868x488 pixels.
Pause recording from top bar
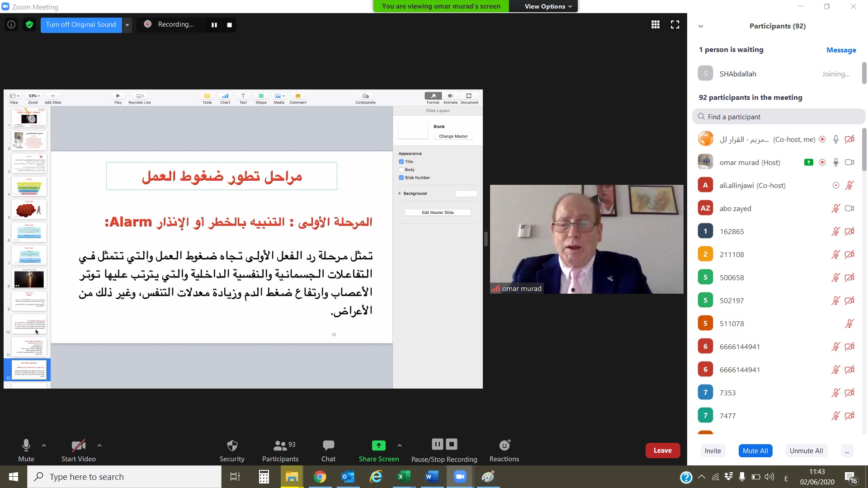[x=214, y=25]
